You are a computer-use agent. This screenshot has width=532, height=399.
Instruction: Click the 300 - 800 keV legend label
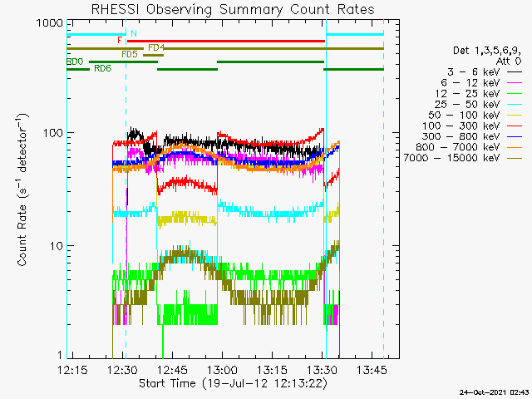pos(461,136)
